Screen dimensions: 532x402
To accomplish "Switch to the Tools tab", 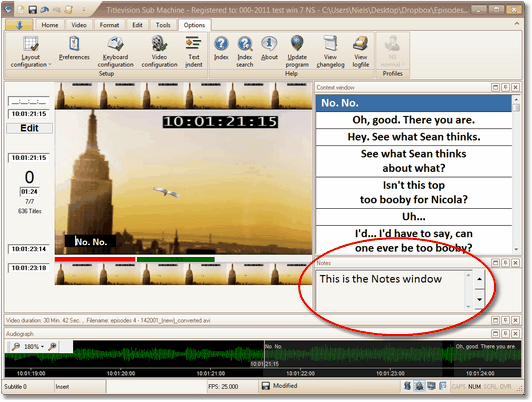I will click(163, 25).
